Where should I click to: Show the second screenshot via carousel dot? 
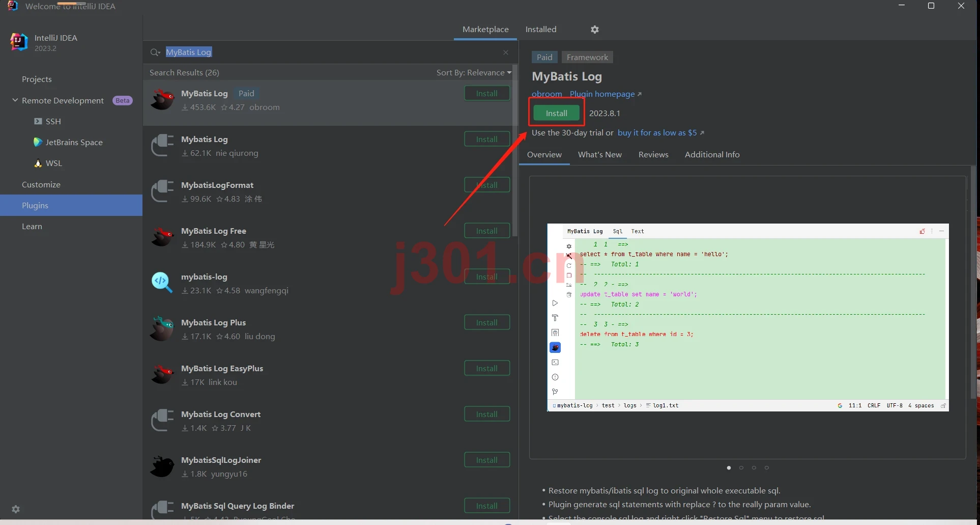pyautogui.click(x=741, y=467)
